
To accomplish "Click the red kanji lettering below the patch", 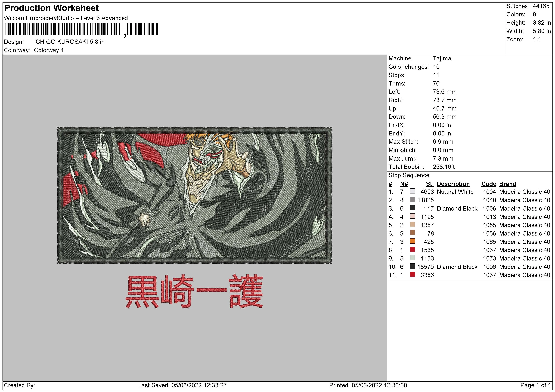I will point(194,291).
